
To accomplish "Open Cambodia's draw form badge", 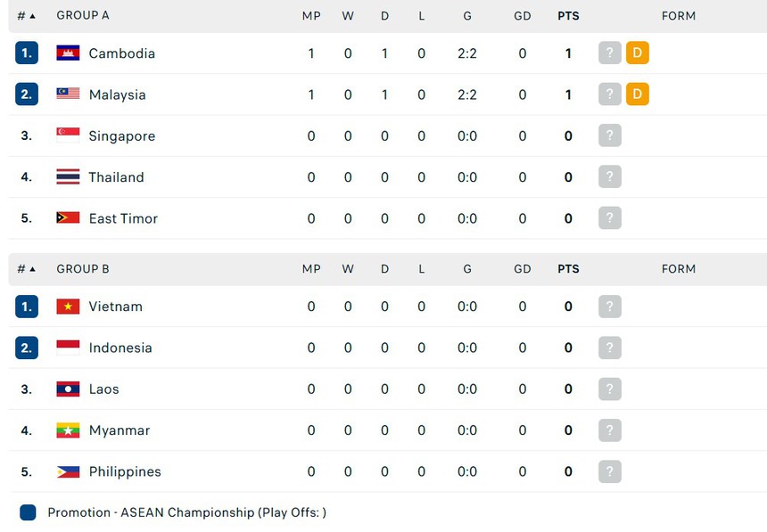I will [637, 53].
